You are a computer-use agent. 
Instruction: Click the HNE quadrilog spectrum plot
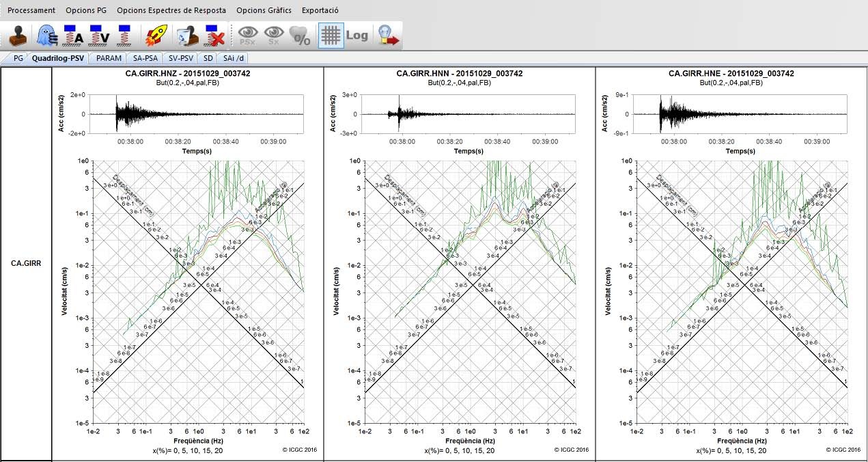point(742,292)
